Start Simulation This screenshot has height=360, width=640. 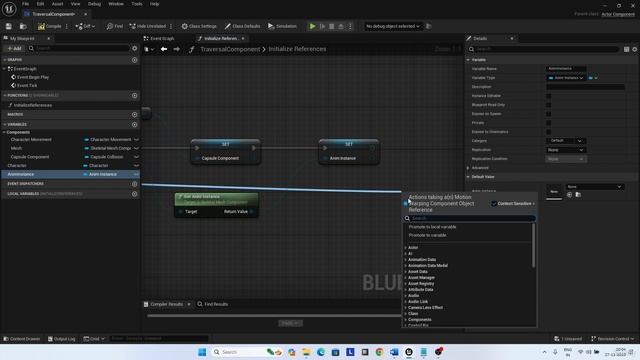click(x=282, y=26)
